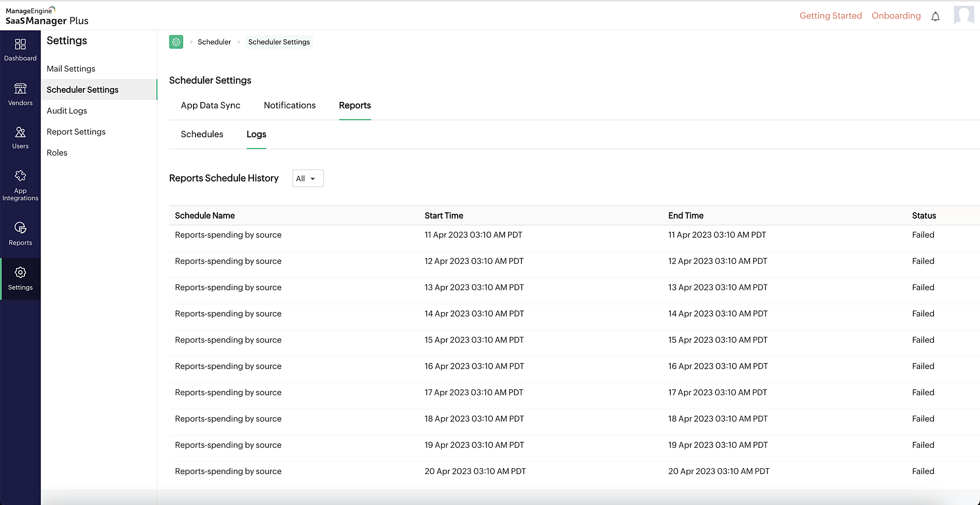Open the Onboarding link
The width and height of the screenshot is (980, 505).
(896, 16)
